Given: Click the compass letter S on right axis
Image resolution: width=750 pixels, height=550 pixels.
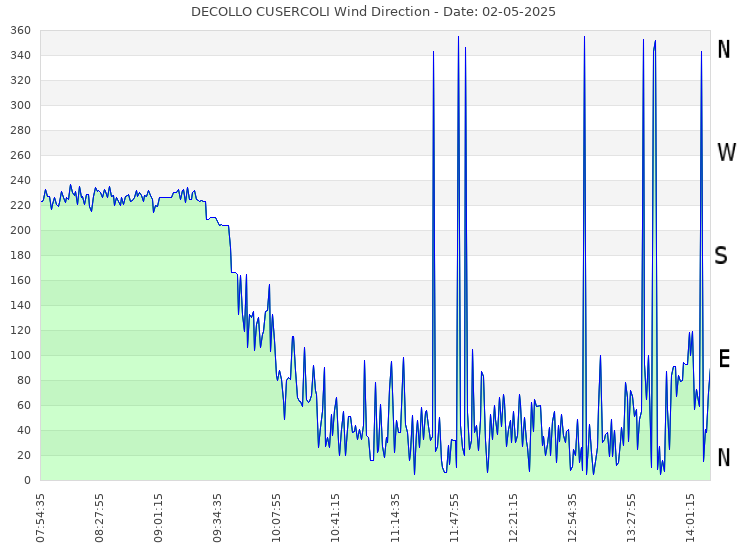Looking at the screenshot, I should point(721,255).
